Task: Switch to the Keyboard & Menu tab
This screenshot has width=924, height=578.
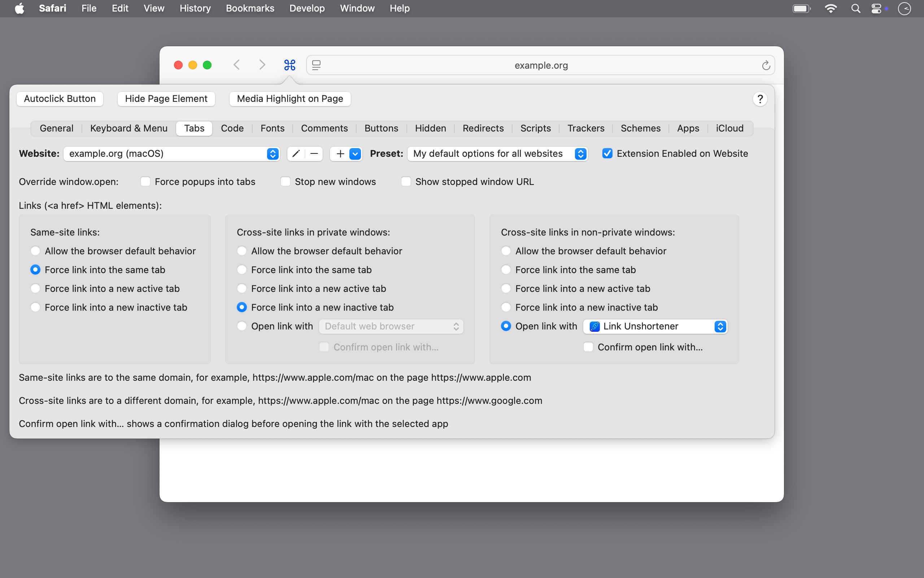Action: [x=128, y=129]
